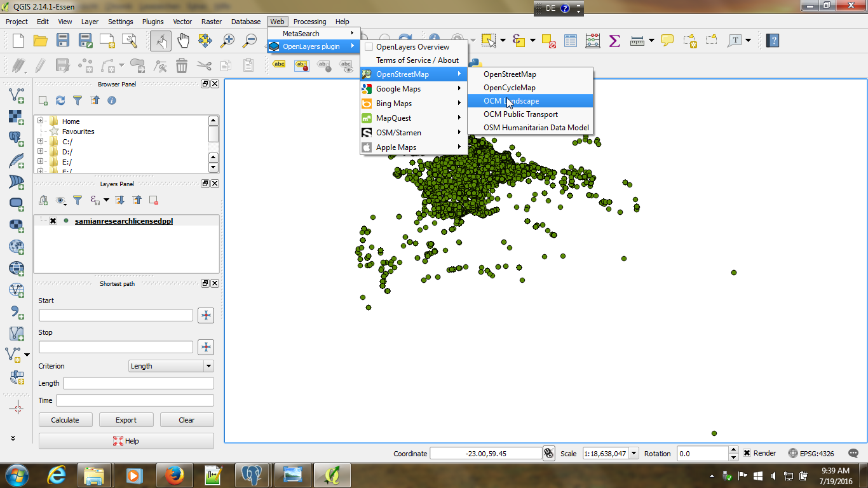Click the Export button
This screenshot has height=488, width=868.
tap(126, 420)
